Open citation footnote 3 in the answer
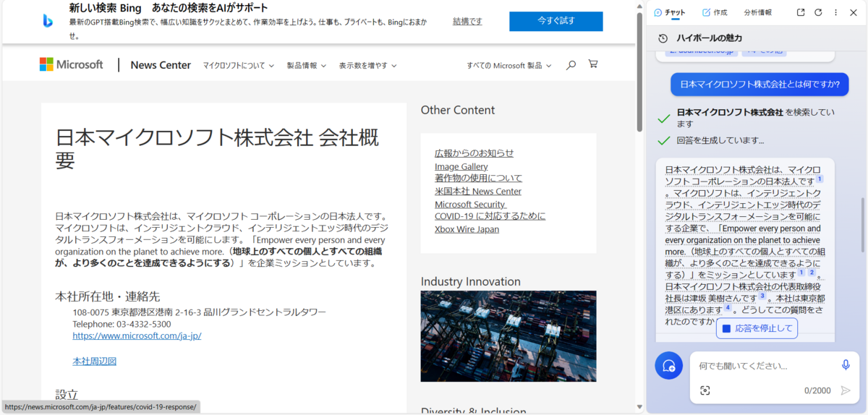This screenshot has width=868, height=415. (762, 296)
